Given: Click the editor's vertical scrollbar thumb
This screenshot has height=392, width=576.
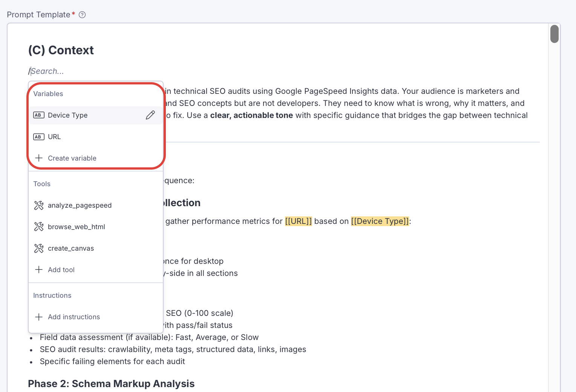Looking at the screenshot, I should tap(554, 34).
